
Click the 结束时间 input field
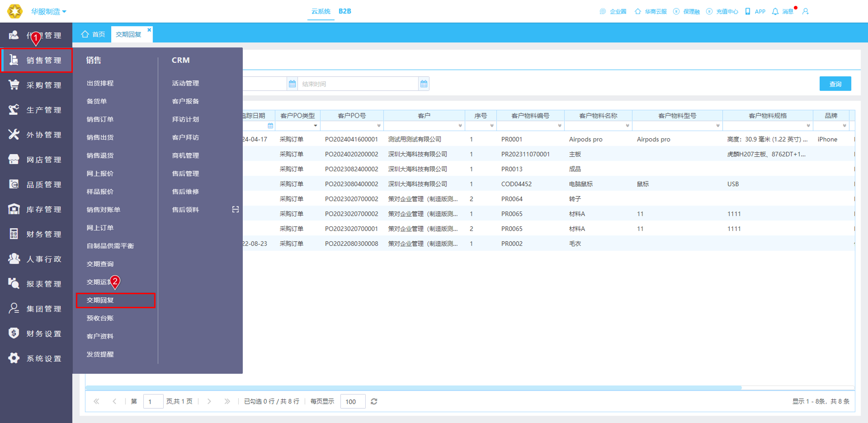(x=358, y=84)
